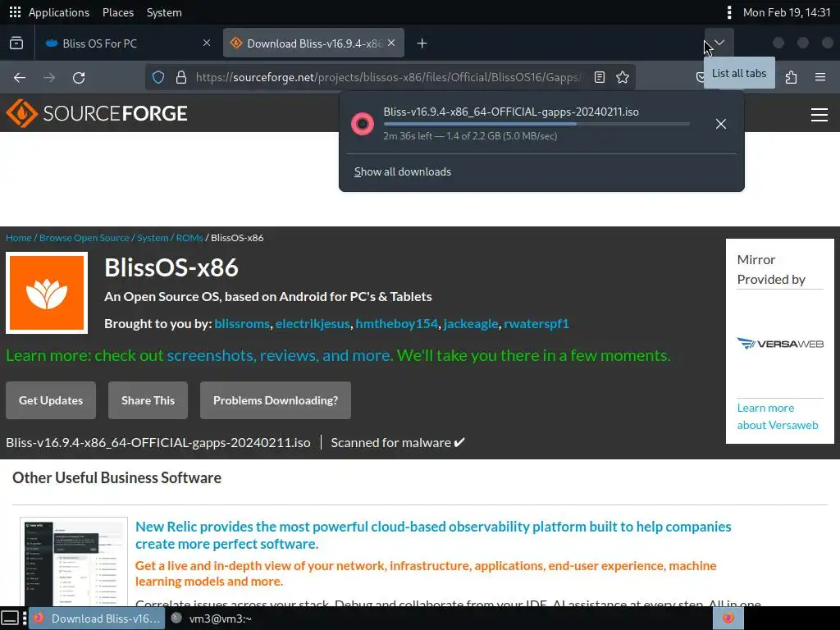Open the hmtheboy154 author profile

click(396, 323)
